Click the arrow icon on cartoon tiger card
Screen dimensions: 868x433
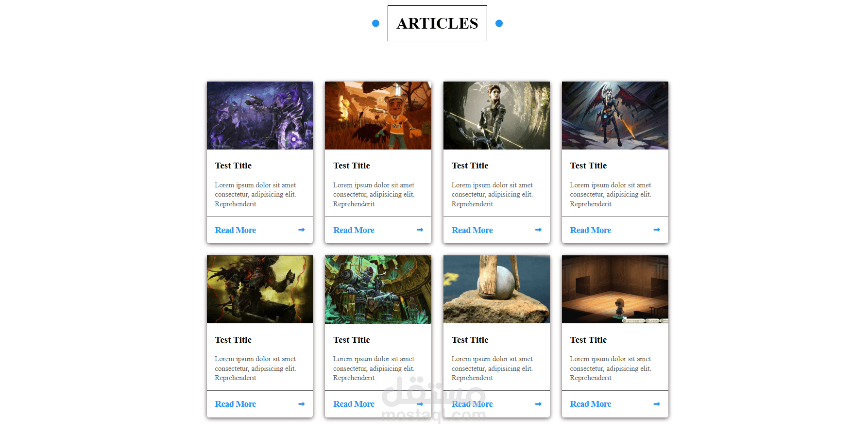coord(420,230)
